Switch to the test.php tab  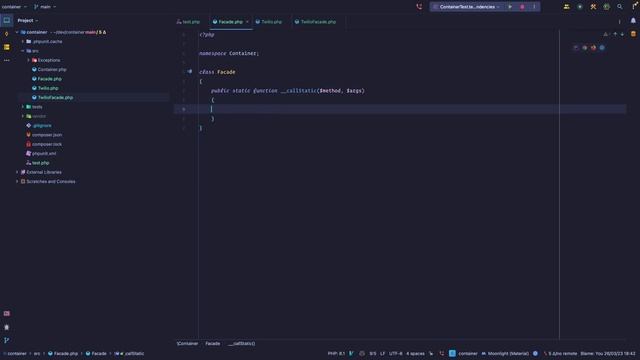[188, 22]
